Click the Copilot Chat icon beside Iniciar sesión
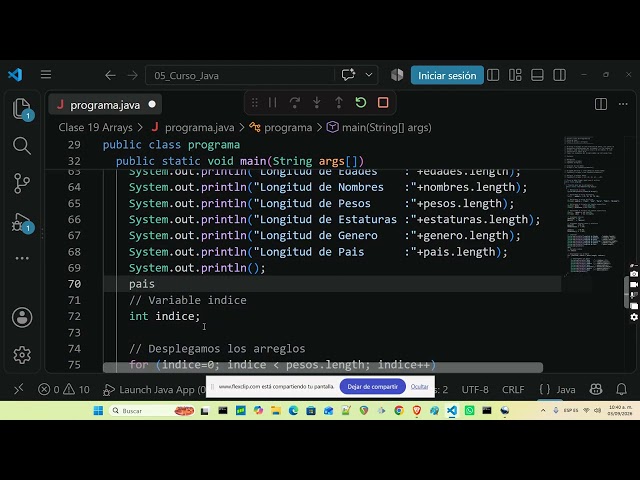The image size is (640, 480). (x=397, y=75)
